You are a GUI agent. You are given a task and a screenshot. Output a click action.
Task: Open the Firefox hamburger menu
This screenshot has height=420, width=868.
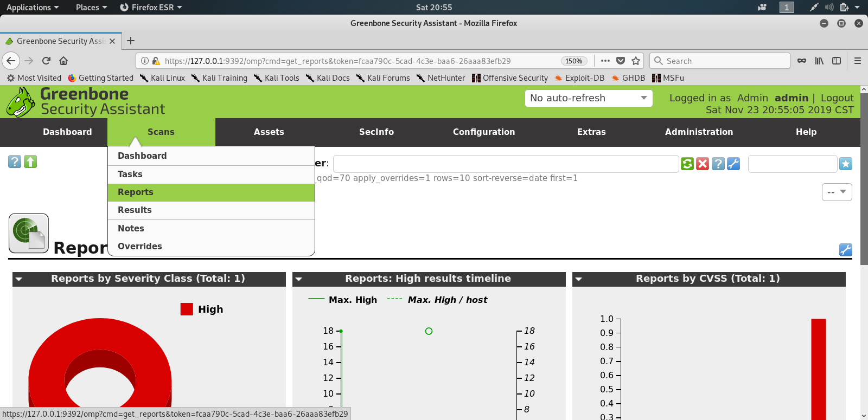[858, 61]
